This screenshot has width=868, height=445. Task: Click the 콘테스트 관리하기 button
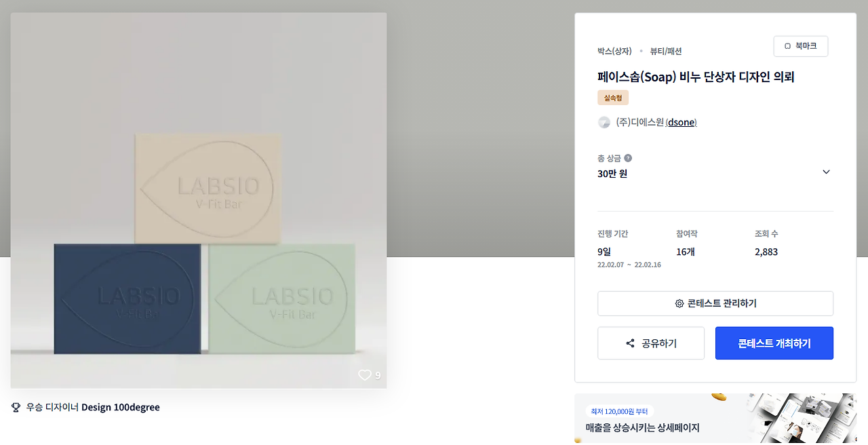click(715, 304)
